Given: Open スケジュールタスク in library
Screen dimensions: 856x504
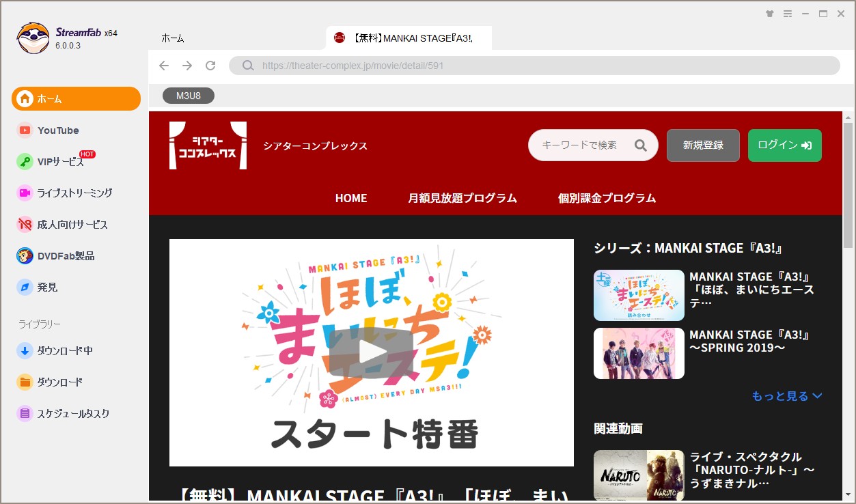Looking at the screenshot, I should (x=63, y=413).
